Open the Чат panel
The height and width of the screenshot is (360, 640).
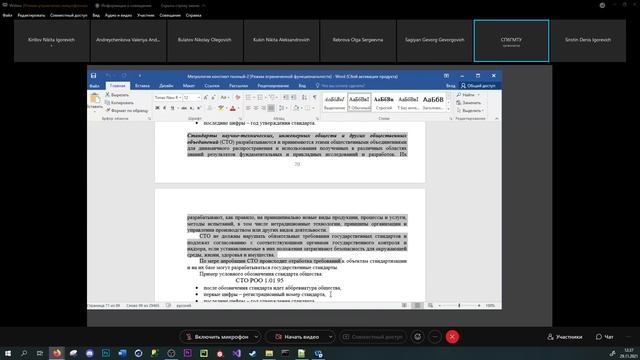[604, 337]
